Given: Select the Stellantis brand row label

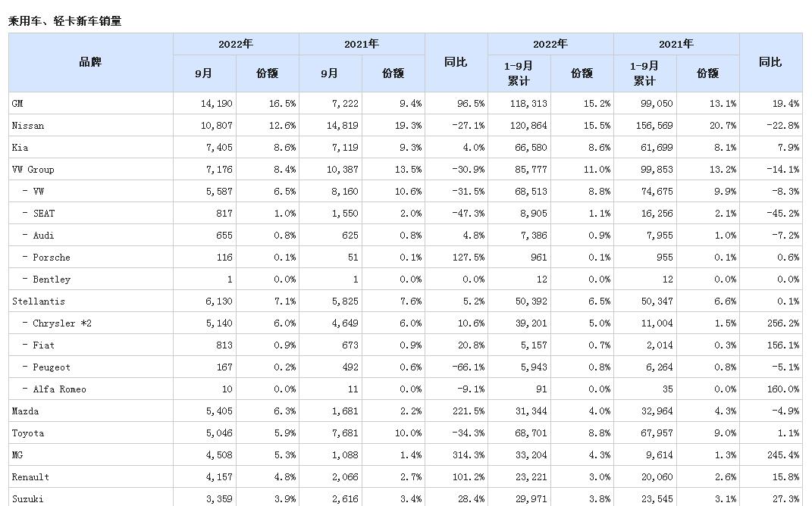Looking at the screenshot, I should pos(33,301).
